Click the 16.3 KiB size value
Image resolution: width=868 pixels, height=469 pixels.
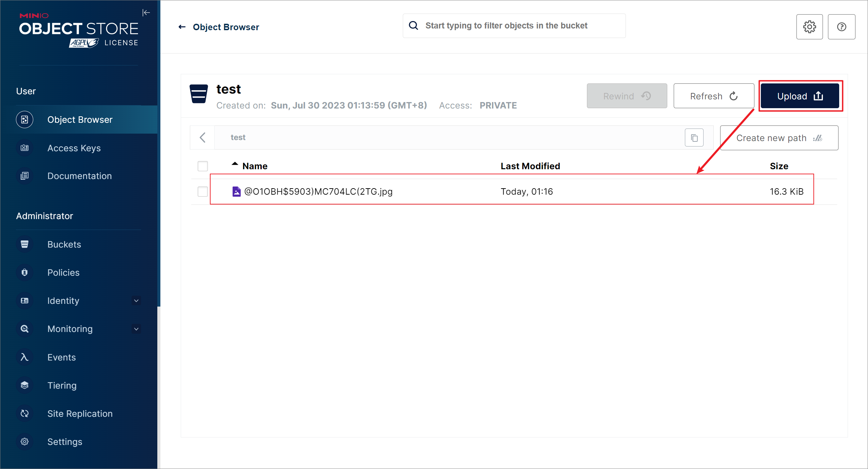[787, 192]
